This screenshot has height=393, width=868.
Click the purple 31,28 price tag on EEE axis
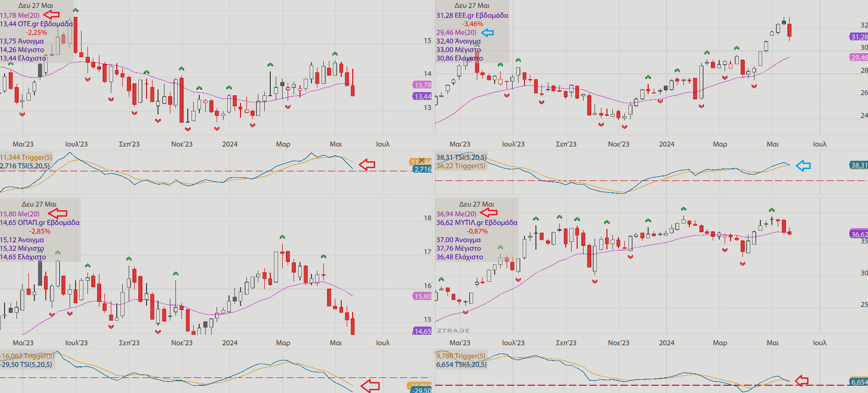pos(858,37)
